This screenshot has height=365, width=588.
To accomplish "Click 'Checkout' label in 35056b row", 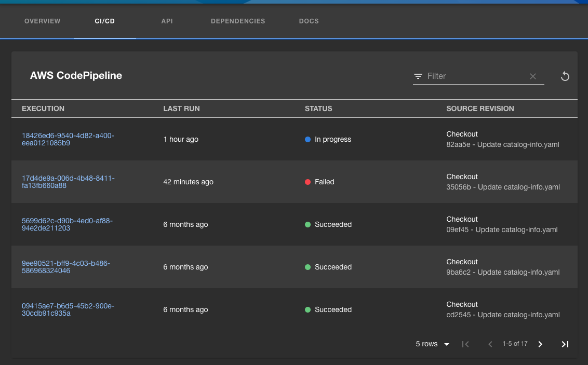I will point(462,177).
